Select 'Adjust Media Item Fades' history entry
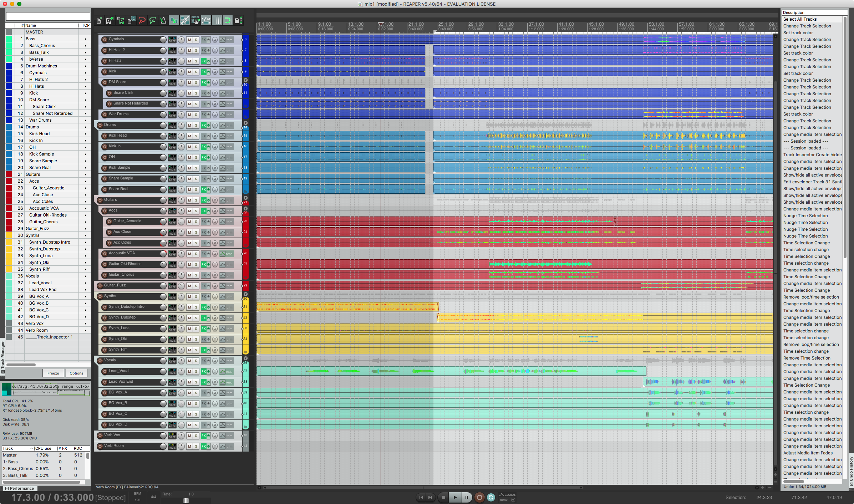This screenshot has width=854, height=504. tap(808, 453)
